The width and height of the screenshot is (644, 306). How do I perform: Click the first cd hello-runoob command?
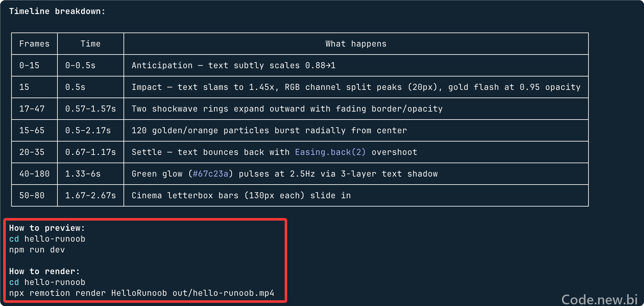click(47, 239)
